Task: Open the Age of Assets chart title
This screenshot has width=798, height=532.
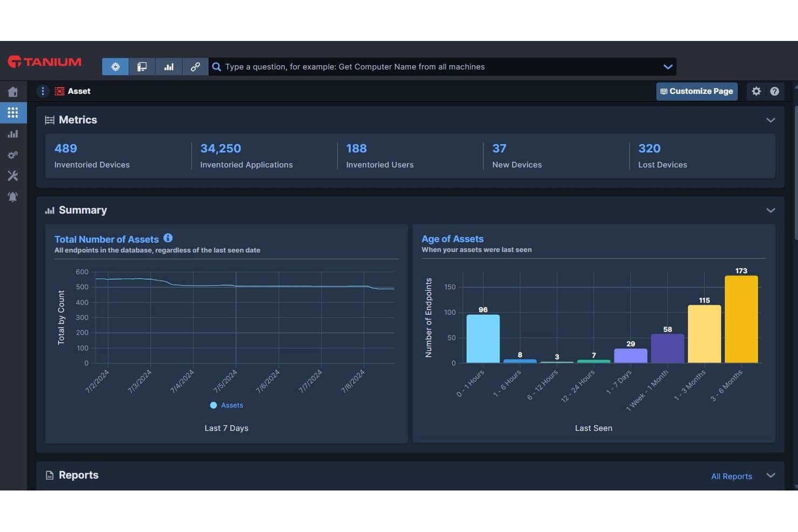Action: coord(452,239)
